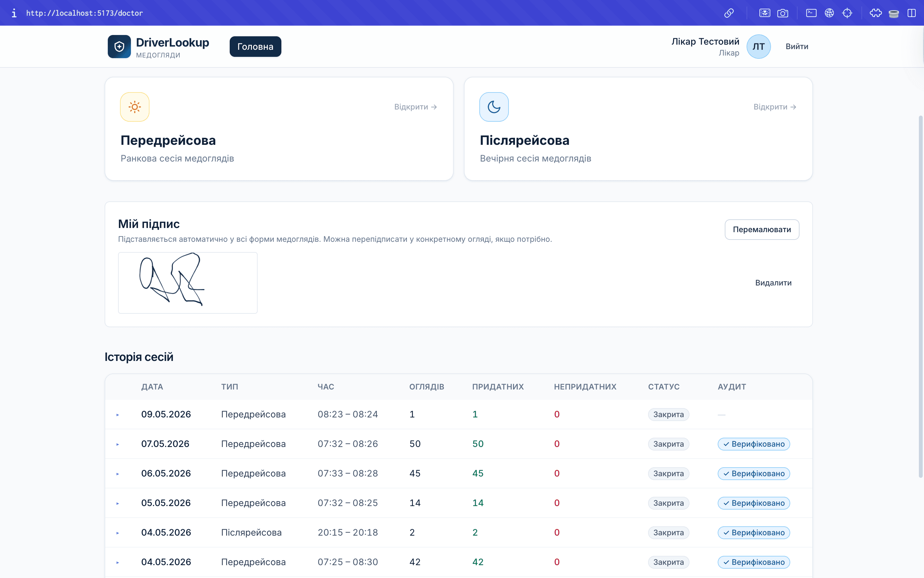The width and height of the screenshot is (924, 578).
Task: Click the ЛТ user avatar
Action: point(758,47)
